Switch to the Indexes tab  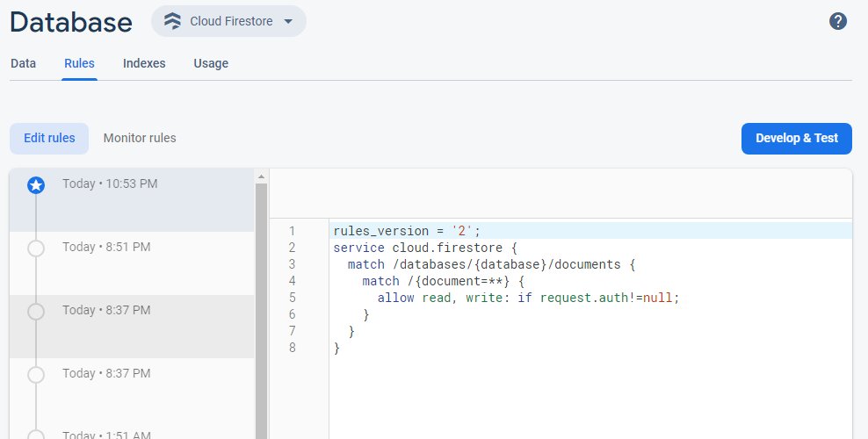tap(144, 63)
